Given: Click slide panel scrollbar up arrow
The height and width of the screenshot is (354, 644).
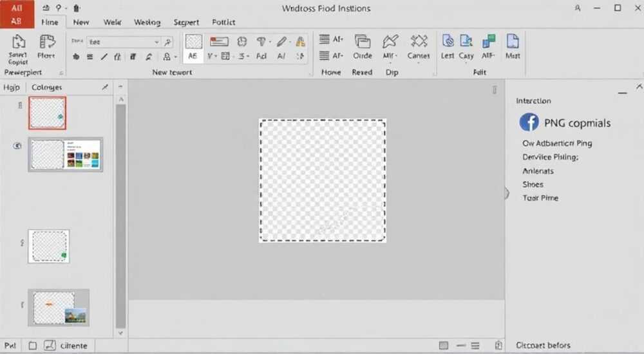Looking at the screenshot, I should point(121,99).
